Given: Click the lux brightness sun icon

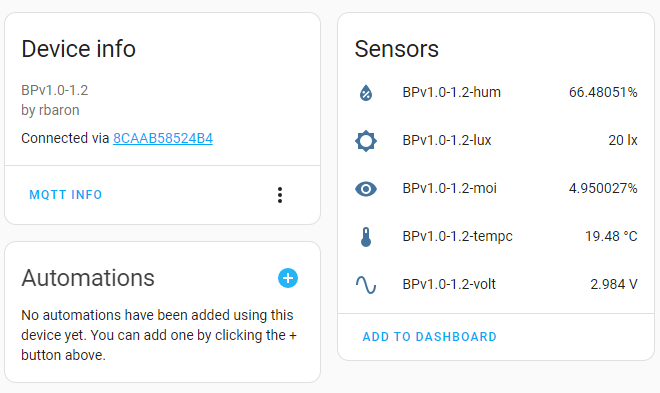Looking at the screenshot, I should pyautogui.click(x=366, y=141).
